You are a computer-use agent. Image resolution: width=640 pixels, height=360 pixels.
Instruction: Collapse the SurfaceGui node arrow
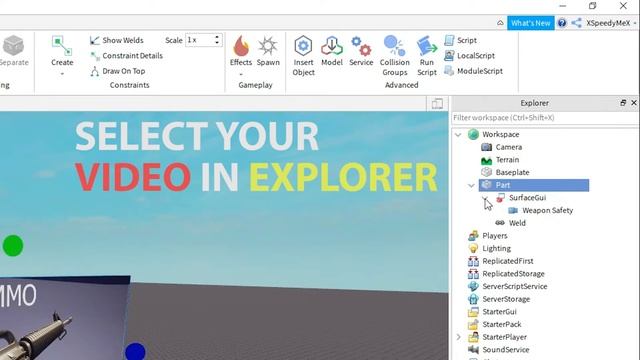tap(484, 198)
